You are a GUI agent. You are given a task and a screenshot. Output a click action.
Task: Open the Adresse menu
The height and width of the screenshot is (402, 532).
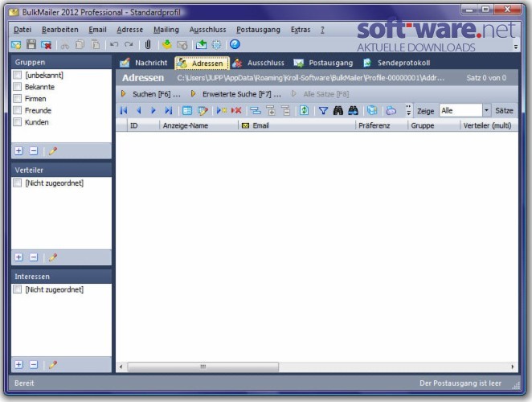pyautogui.click(x=130, y=30)
